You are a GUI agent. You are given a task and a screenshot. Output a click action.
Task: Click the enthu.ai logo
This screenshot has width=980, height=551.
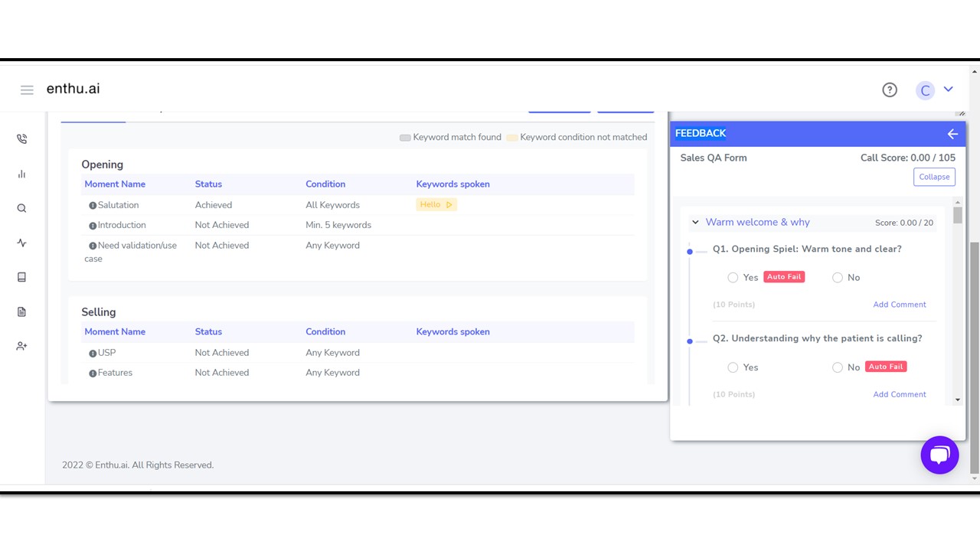tap(73, 89)
